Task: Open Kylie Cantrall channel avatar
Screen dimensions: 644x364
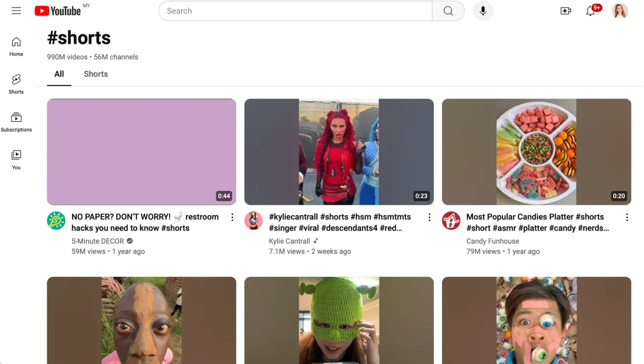Action: (253, 220)
